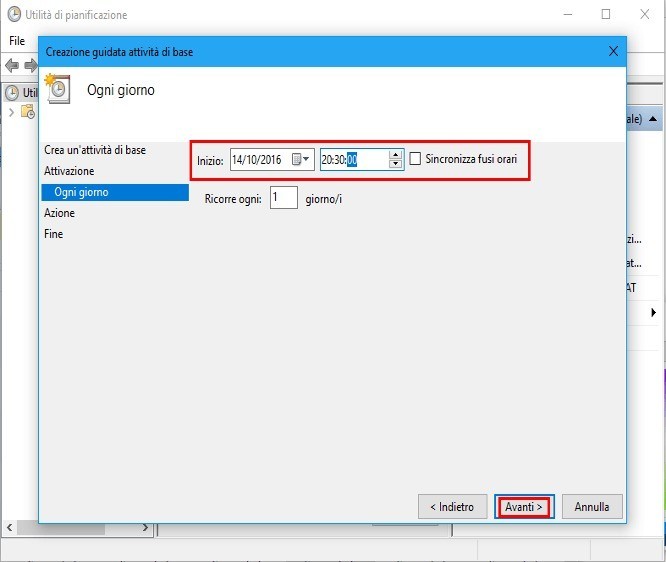This screenshot has width=666, height=562.
Task: Select the Fine wizard step
Action: [x=54, y=234]
